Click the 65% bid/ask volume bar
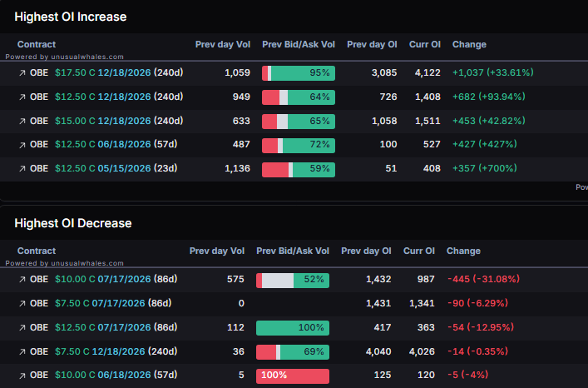 point(299,122)
